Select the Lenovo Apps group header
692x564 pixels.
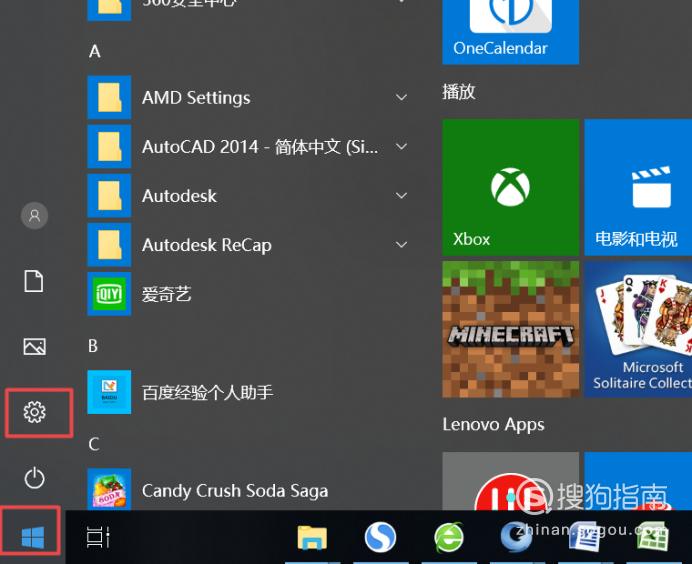tap(493, 425)
